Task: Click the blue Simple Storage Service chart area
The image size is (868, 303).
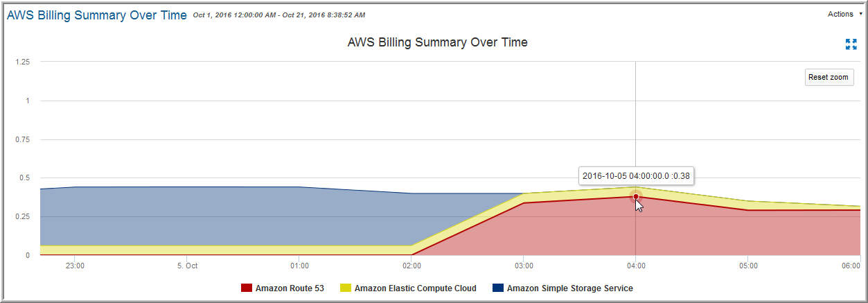Action: pyautogui.click(x=208, y=215)
